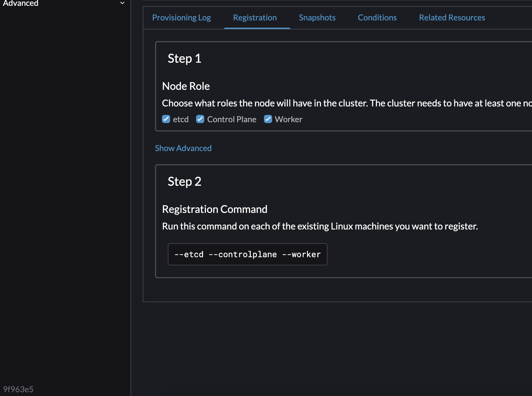Viewport: 532px width, 396px height.
Task: Click the etcd checkbox label text
Action: [x=181, y=119]
